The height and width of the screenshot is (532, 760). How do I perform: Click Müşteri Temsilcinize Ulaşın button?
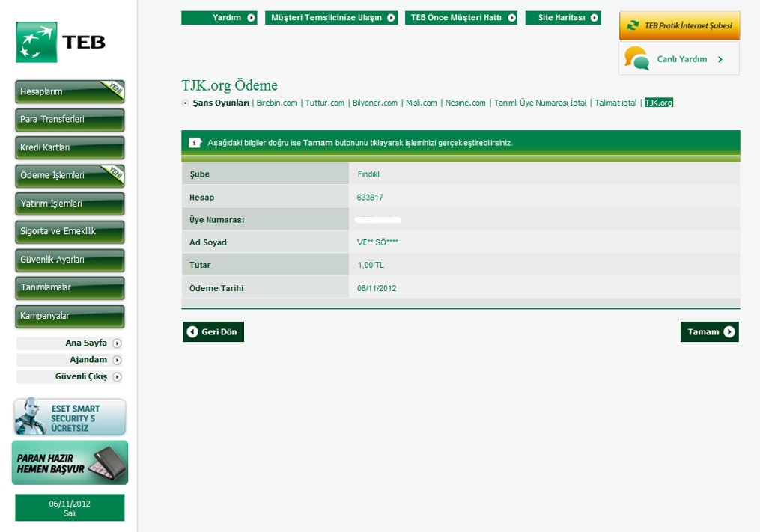332,18
